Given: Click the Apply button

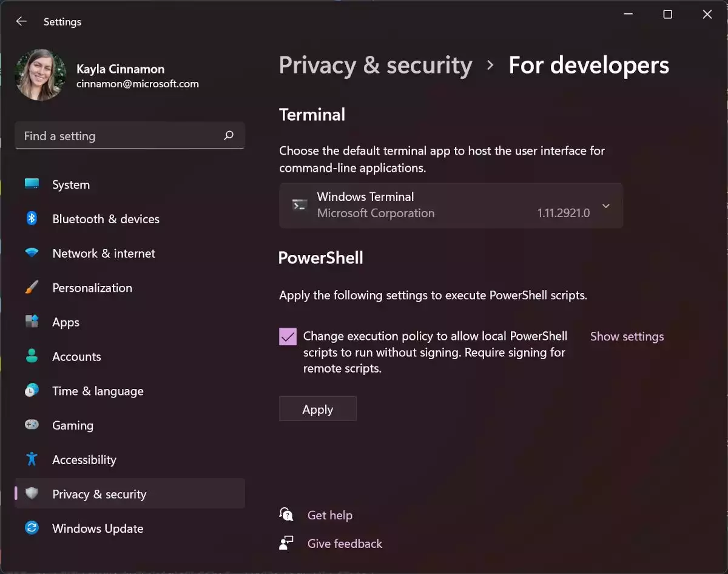Looking at the screenshot, I should pyautogui.click(x=318, y=409).
